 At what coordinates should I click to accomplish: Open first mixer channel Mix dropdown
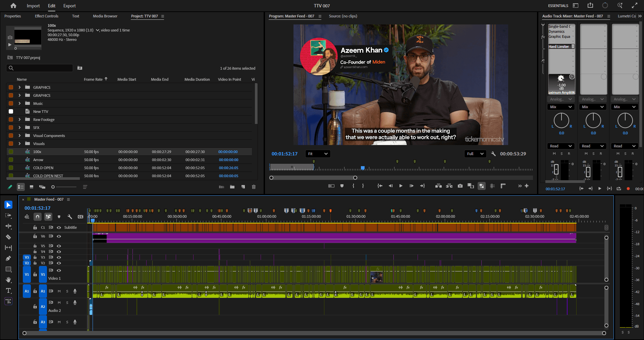click(x=561, y=107)
